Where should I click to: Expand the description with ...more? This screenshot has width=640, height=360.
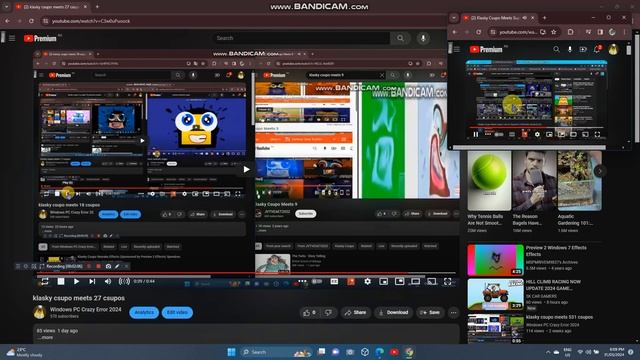pos(45,338)
